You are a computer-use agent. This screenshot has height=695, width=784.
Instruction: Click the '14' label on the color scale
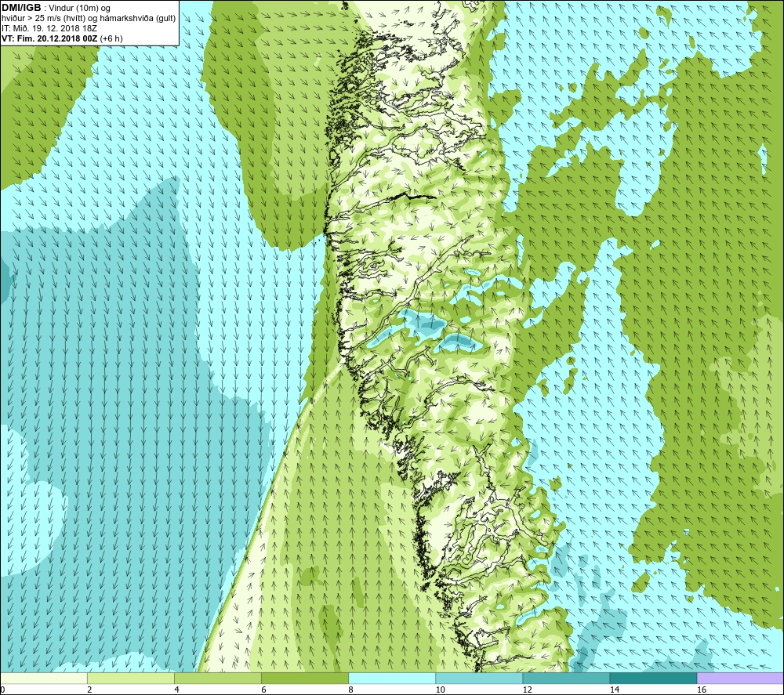pyautogui.click(x=614, y=690)
